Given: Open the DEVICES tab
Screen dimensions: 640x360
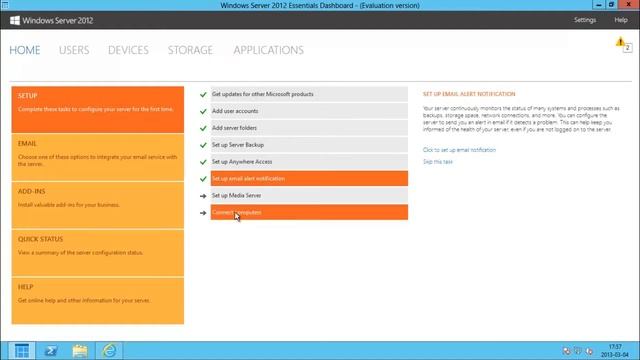Looking at the screenshot, I should coord(128,50).
